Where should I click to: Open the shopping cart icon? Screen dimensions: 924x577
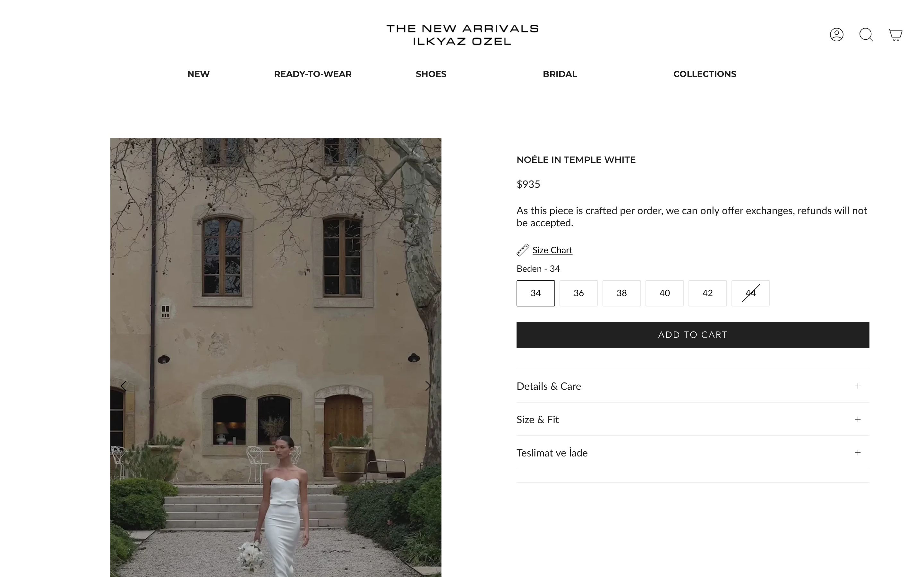point(895,35)
